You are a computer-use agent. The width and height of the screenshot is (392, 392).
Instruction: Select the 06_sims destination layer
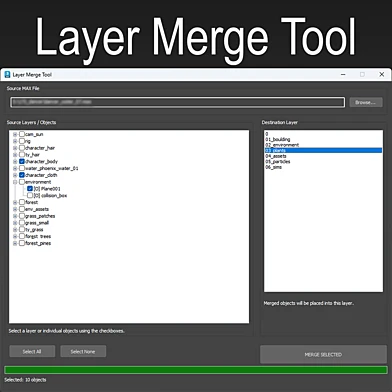323,167
